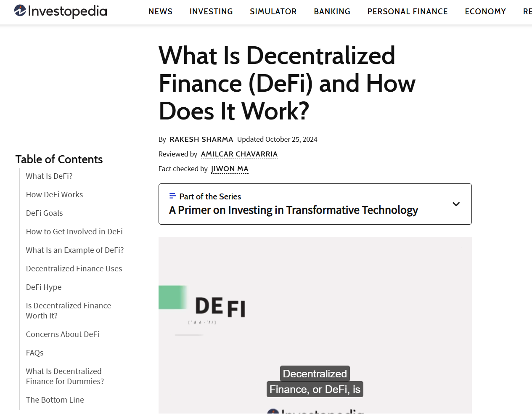This screenshot has height=419, width=532.
Task: Open the NEWS menu
Action: point(160,12)
